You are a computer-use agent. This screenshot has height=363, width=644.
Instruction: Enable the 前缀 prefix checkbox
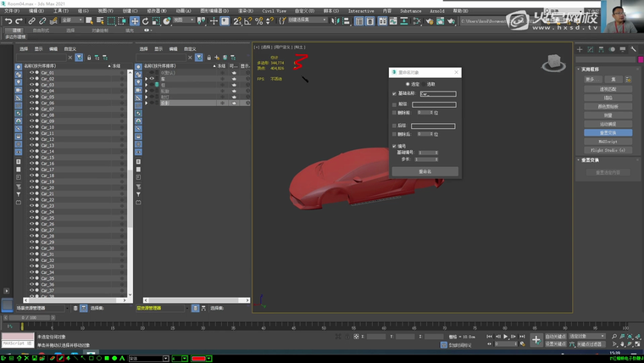tap(395, 104)
